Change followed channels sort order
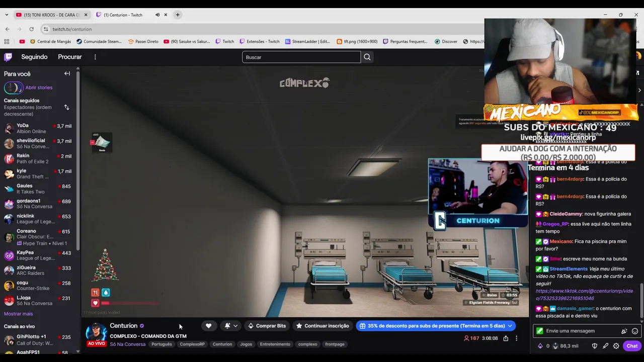 pyautogui.click(x=66, y=107)
